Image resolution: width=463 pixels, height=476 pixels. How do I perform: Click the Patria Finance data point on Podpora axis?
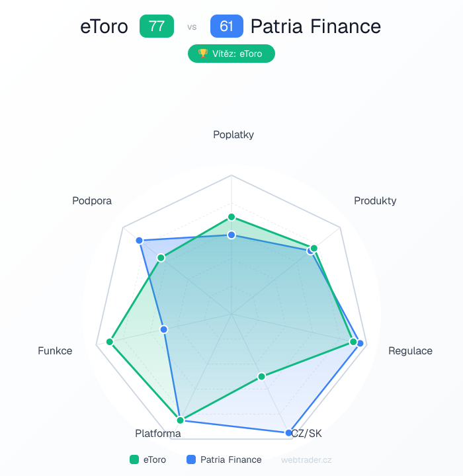[x=140, y=240]
